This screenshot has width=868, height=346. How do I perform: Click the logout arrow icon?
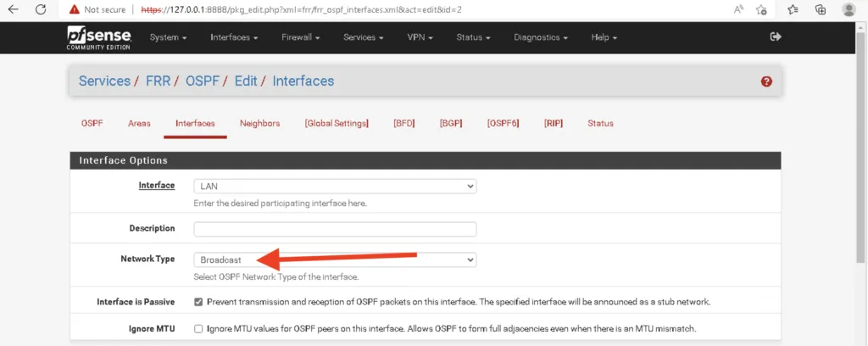[776, 36]
